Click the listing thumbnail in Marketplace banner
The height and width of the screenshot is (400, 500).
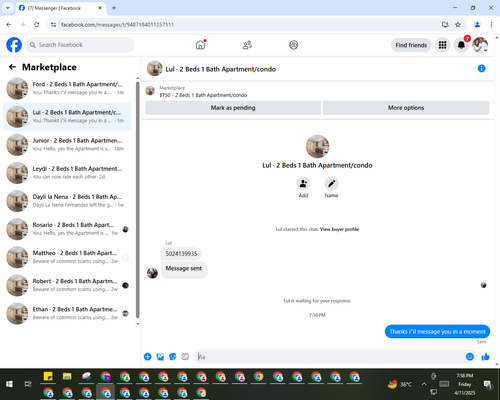pyautogui.click(x=150, y=91)
